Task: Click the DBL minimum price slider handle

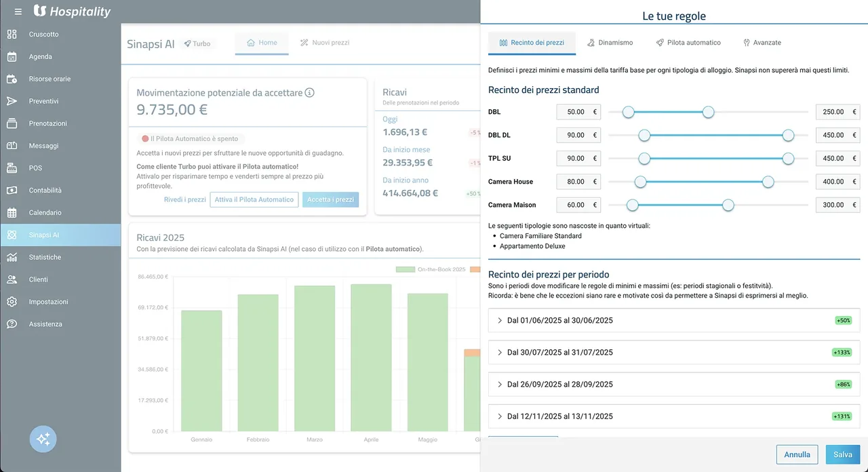Action: coord(629,112)
